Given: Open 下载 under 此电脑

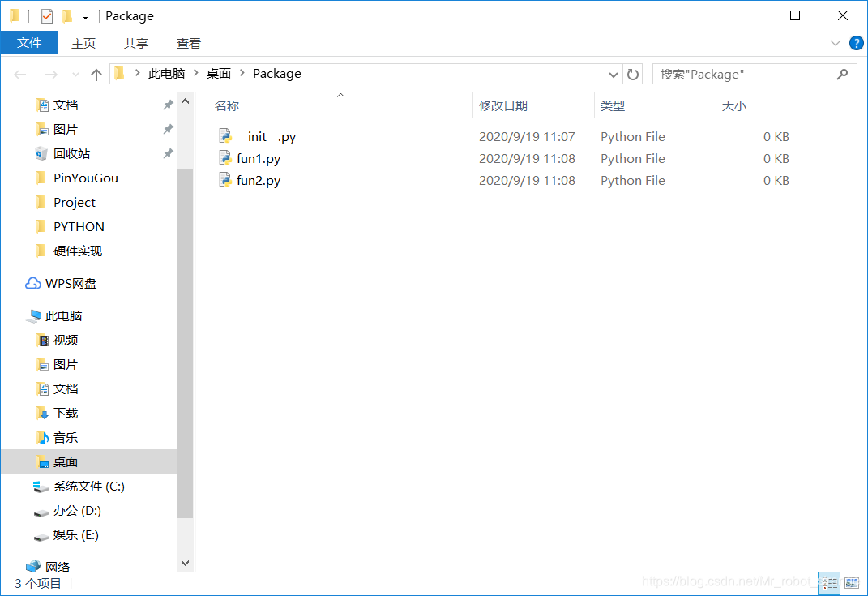Looking at the screenshot, I should [66, 414].
